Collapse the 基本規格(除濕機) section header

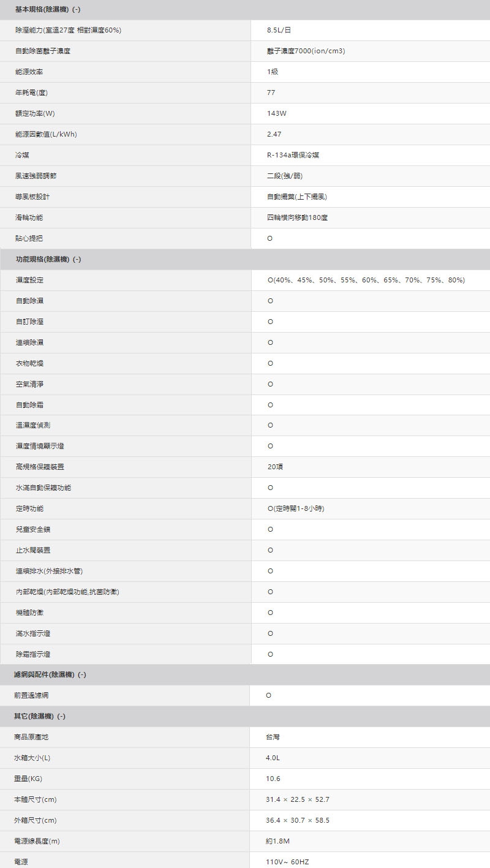coord(48,10)
